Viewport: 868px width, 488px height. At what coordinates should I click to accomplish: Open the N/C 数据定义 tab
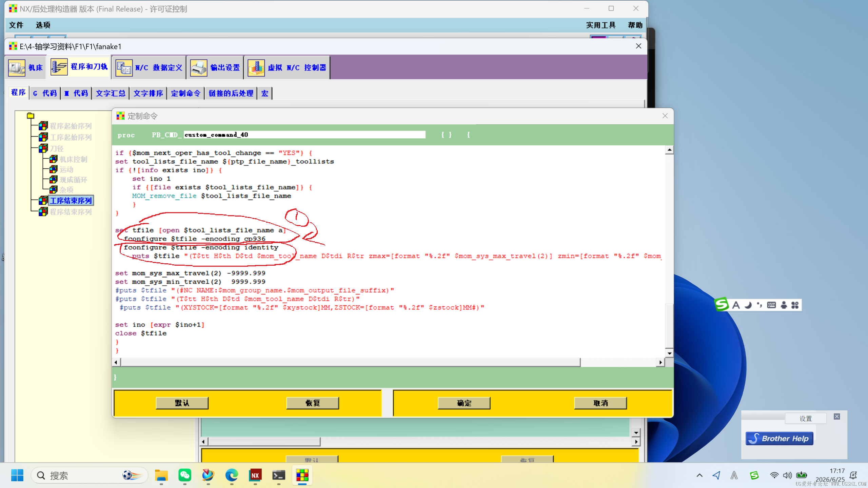tap(149, 67)
